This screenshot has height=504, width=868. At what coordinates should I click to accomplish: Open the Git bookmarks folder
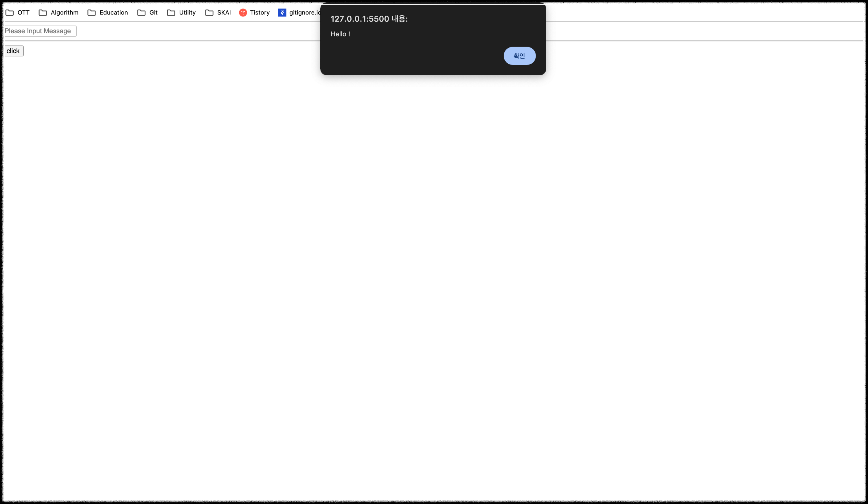tap(148, 13)
